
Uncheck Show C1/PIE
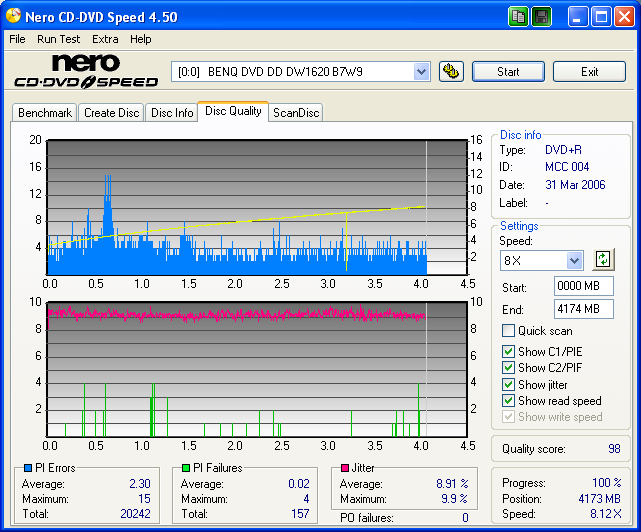[x=508, y=351]
